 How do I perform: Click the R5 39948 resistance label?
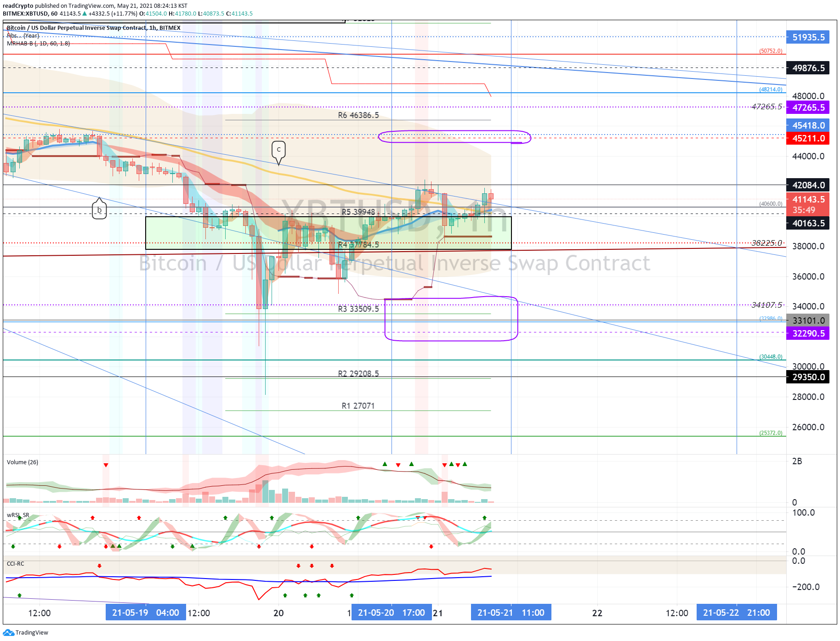coord(358,212)
